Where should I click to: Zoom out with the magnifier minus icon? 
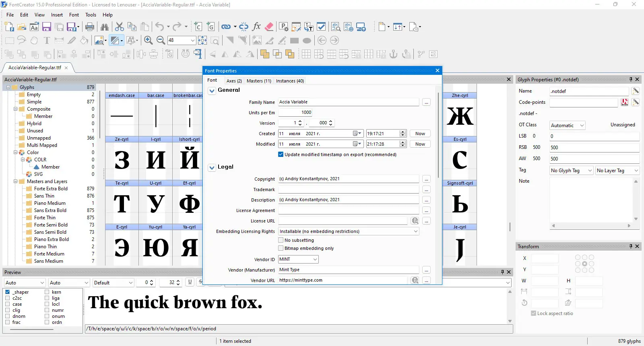point(161,40)
